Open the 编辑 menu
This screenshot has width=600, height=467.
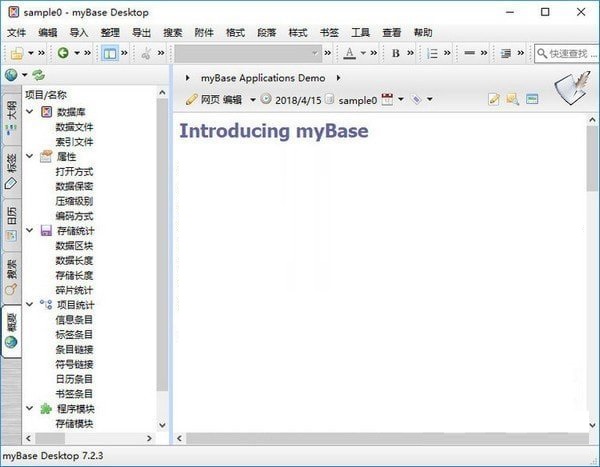pyautogui.click(x=48, y=33)
